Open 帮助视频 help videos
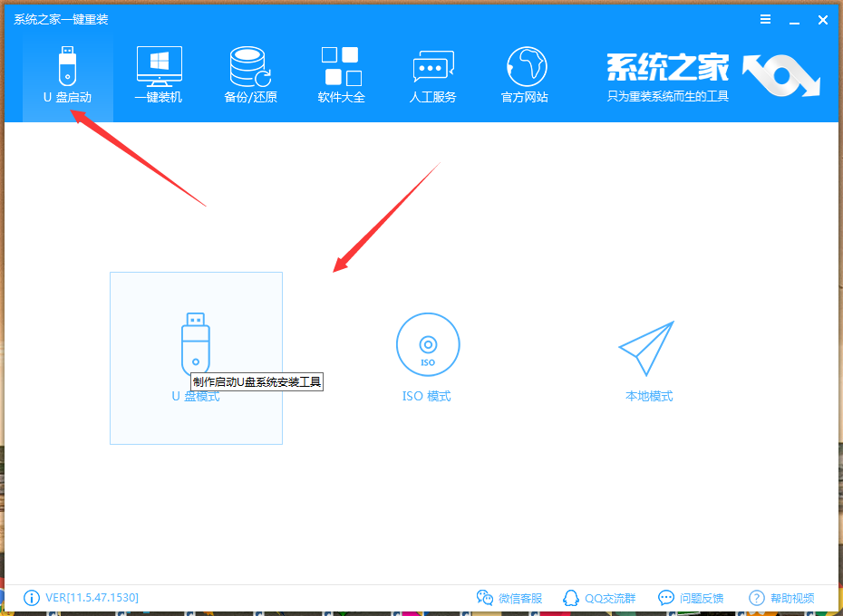This screenshot has height=616, width=843. [780, 598]
